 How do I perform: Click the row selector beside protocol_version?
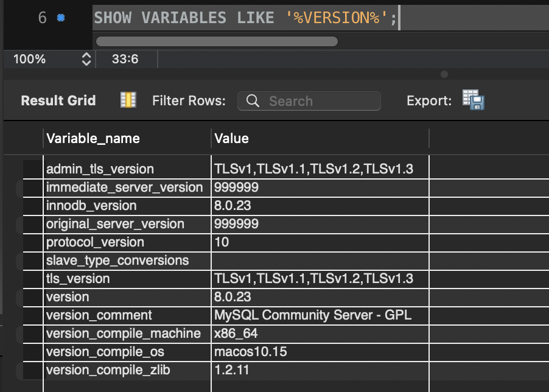pyautogui.click(x=33, y=242)
